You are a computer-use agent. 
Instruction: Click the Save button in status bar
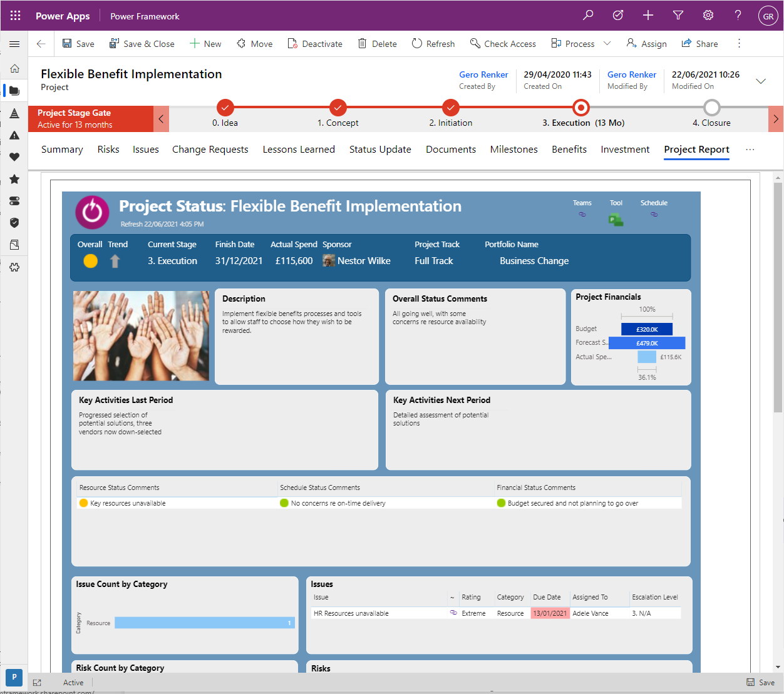point(761,683)
